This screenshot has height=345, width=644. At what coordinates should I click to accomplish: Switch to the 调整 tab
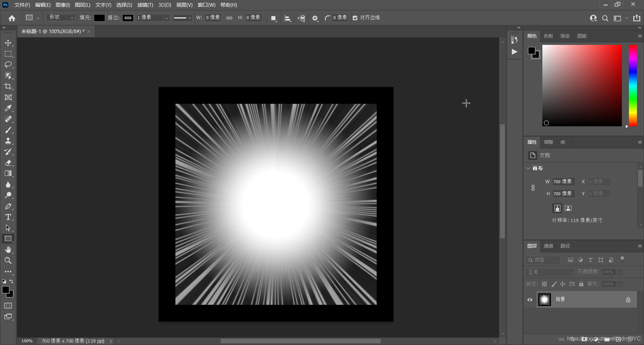548,142
